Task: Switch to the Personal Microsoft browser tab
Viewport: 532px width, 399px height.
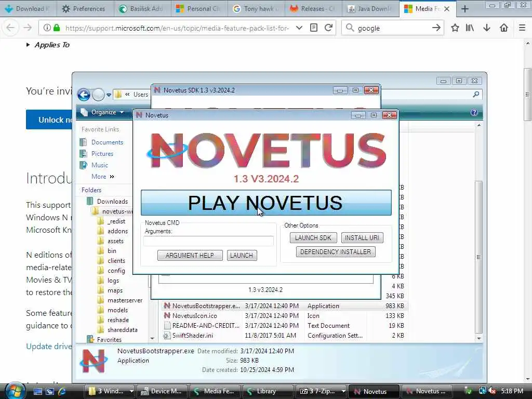Action: coord(199,8)
